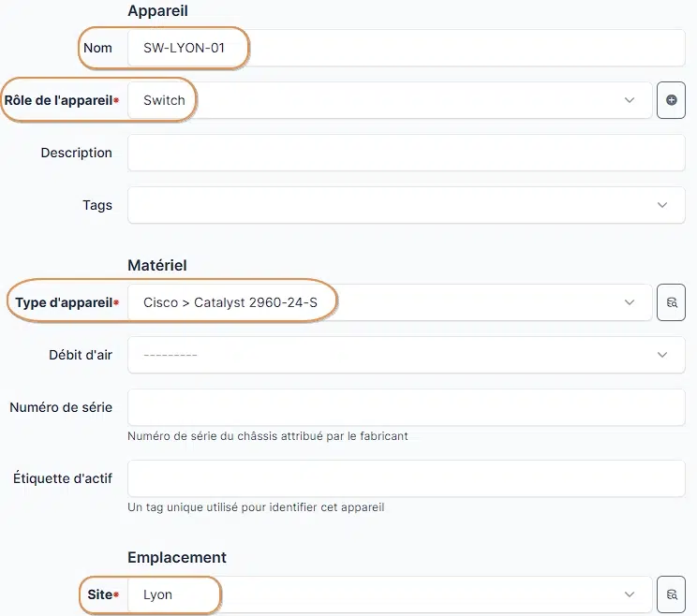The height and width of the screenshot is (616, 697).
Task: Click the "Description" label text
Action: click(x=76, y=153)
